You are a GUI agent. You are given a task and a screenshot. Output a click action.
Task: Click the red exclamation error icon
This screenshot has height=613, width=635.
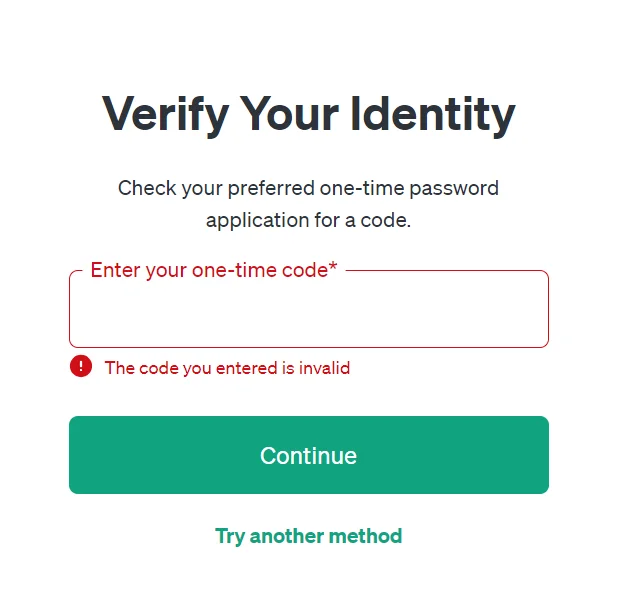coord(81,366)
